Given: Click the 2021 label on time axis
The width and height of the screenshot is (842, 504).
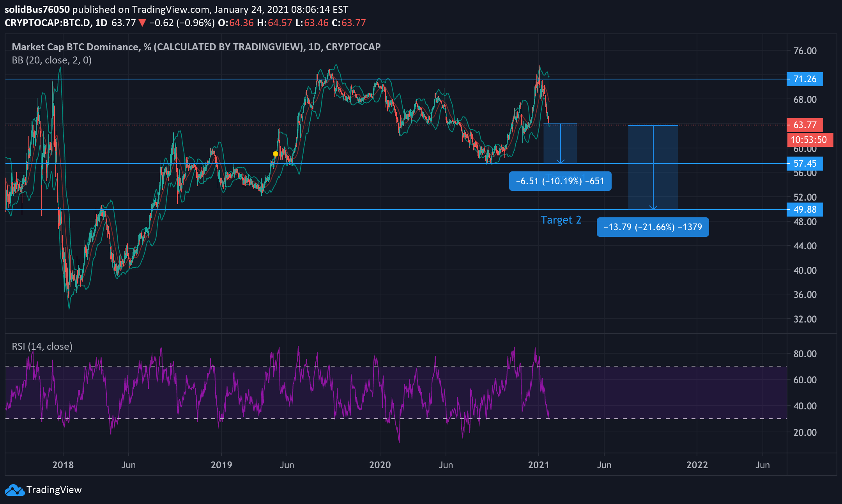Looking at the screenshot, I should pyautogui.click(x=538, y=465).
